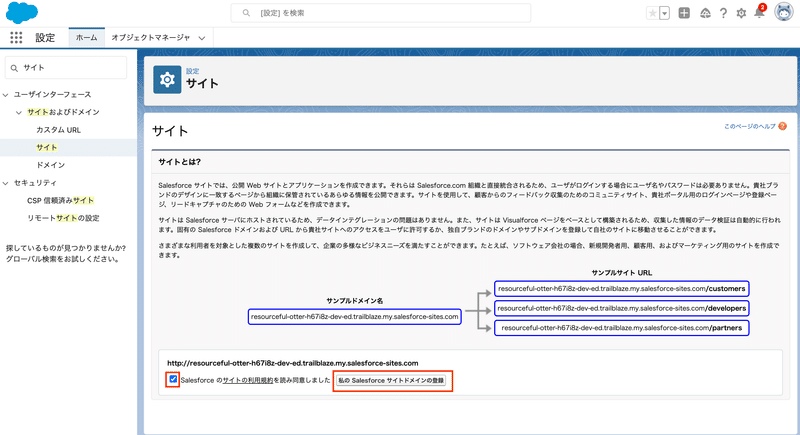Open このページのヘルプ link
The image size is (800, 435).
pos(749,126)
